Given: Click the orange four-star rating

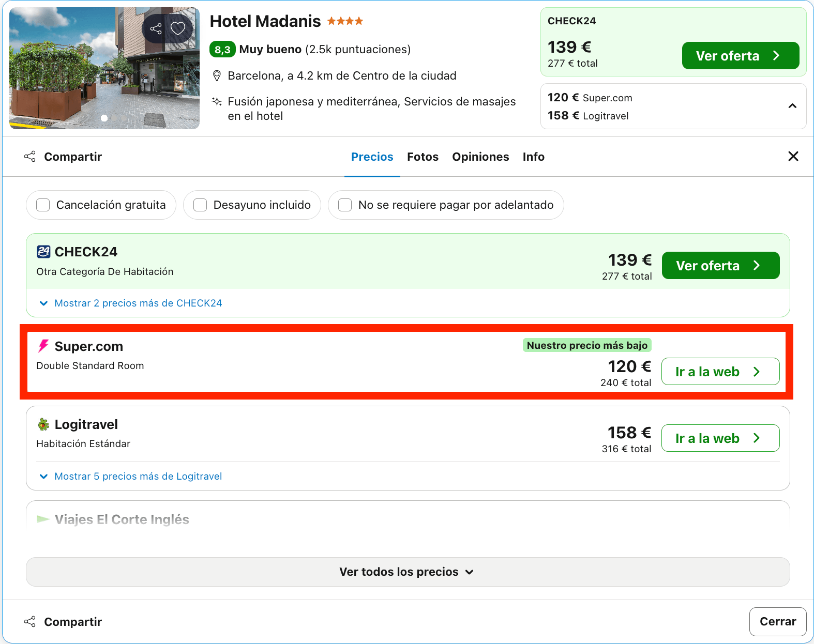Looking at the screenshot, I should tap(345, 21).
